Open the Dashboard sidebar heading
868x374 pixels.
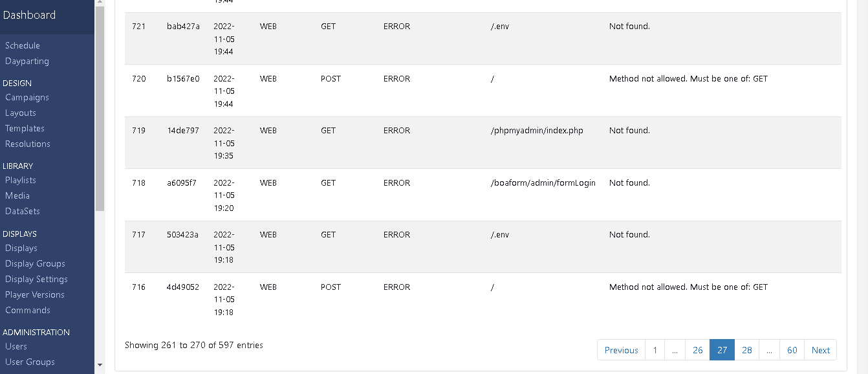click(x=30, y=15)
